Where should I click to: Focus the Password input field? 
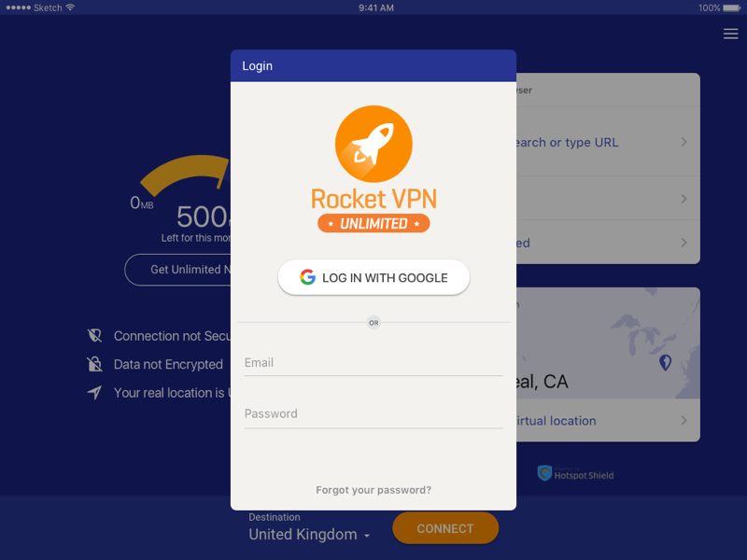pyautogui.click(x=373, y=414)
